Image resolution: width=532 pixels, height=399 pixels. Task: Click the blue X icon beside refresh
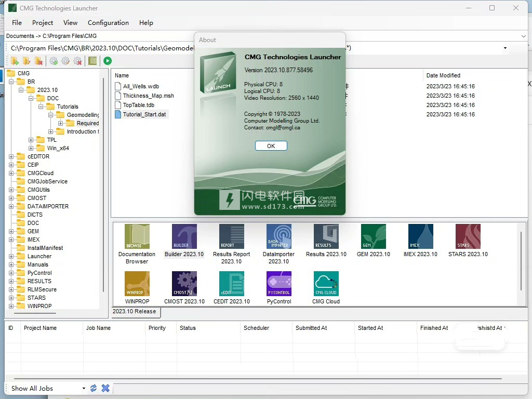pyautogui.click(x=105, y=388)
